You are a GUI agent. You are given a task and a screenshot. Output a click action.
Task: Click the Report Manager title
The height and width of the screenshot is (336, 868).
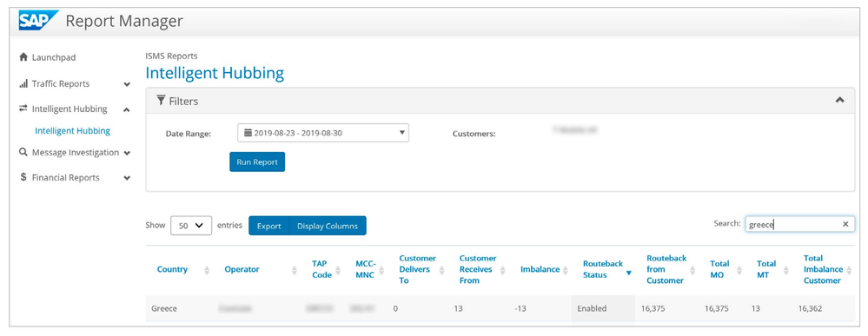pyautogui.click(x=124, y=22)
